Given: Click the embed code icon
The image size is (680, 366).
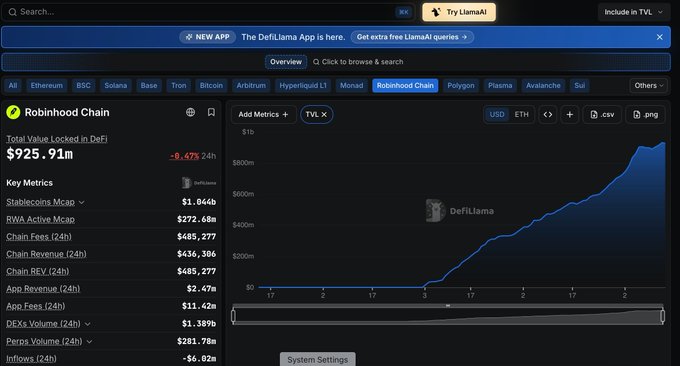Looking at the screenshot, I should point(548,114).
